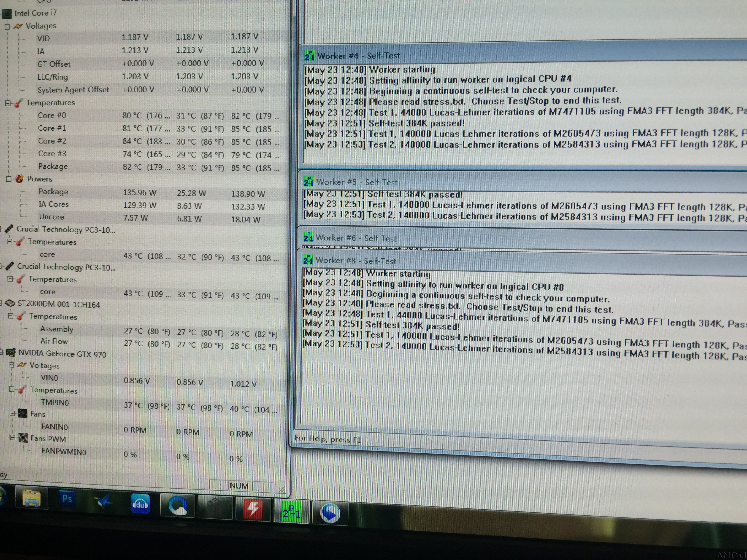747x560 pixels.
Task: Click Prime95 icon in Worker #4 title bar
Action: pos(309,56)
